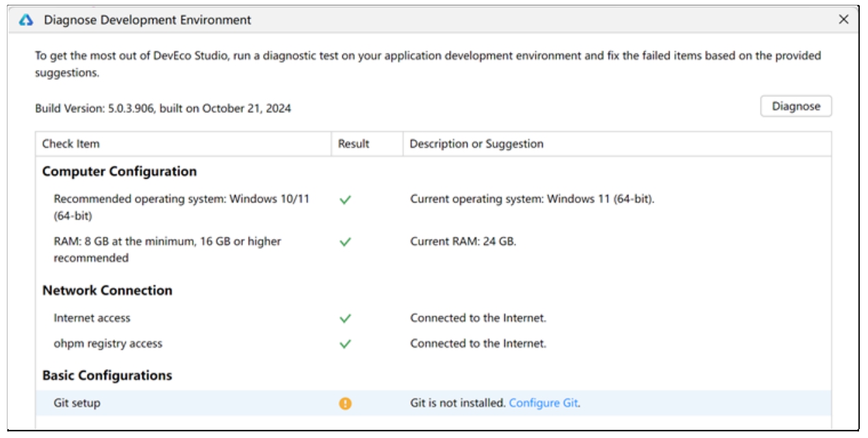Click the green checkmark for ohpm registry access

point(345,344)
